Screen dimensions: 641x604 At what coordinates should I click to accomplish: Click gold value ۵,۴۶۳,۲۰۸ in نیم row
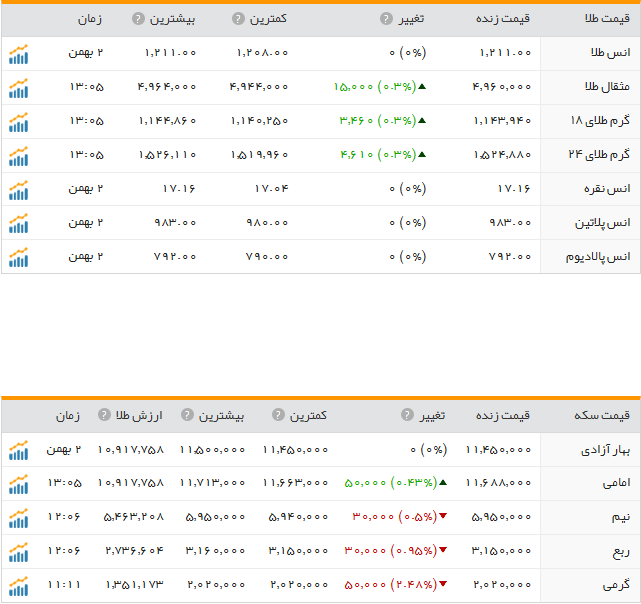(134, 517)
